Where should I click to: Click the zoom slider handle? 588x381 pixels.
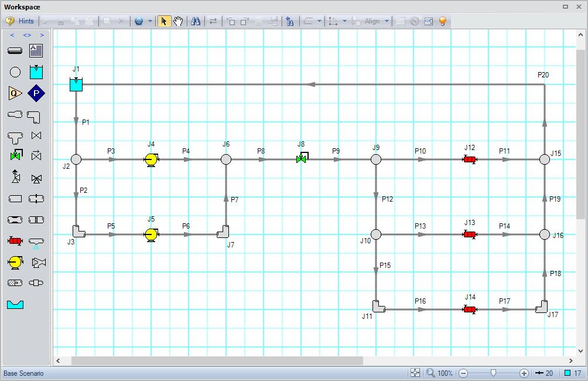point(494,373)
